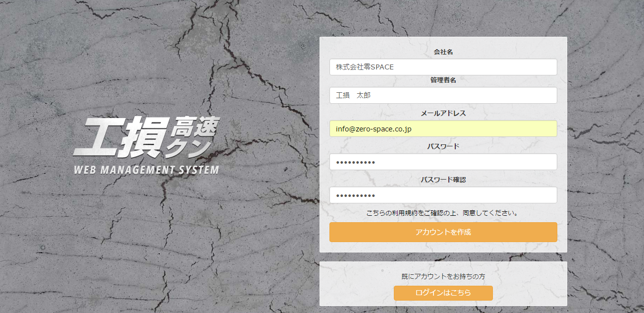Click the 工損高速クン logo

point(146,136)
